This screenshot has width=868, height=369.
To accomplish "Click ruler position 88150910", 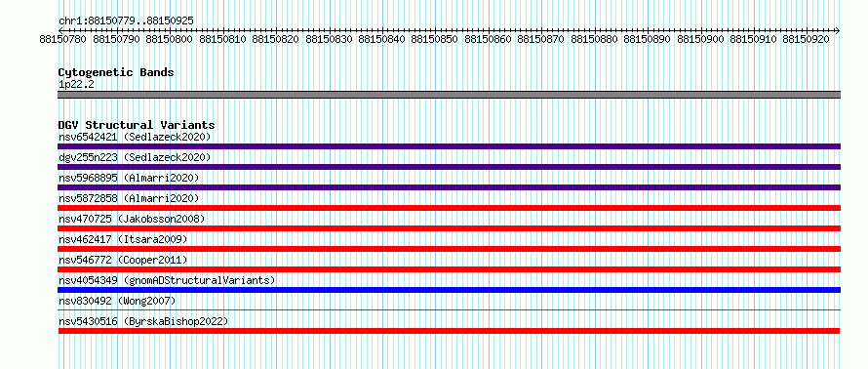I will [754, 39].
